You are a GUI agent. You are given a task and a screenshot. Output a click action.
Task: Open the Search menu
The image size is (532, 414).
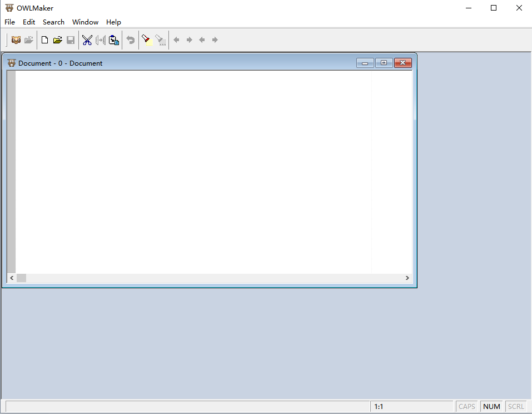click(x=53, y=22)
